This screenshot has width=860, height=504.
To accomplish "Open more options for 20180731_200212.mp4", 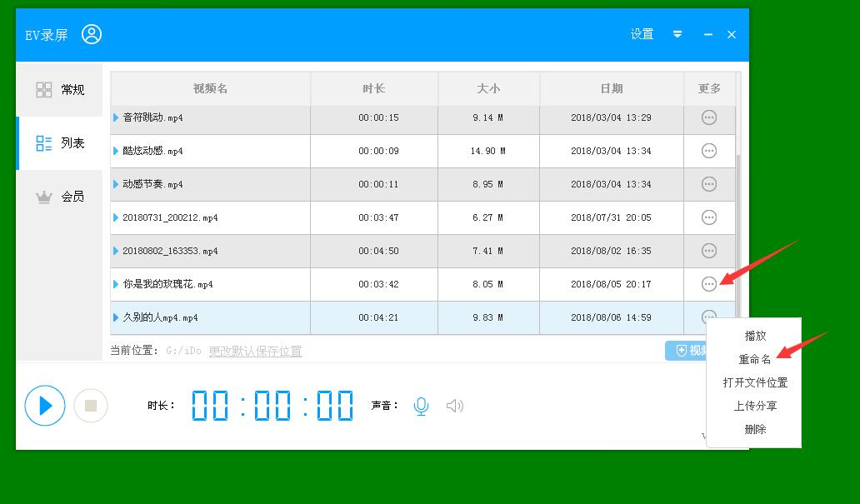I will coord(709,217).
